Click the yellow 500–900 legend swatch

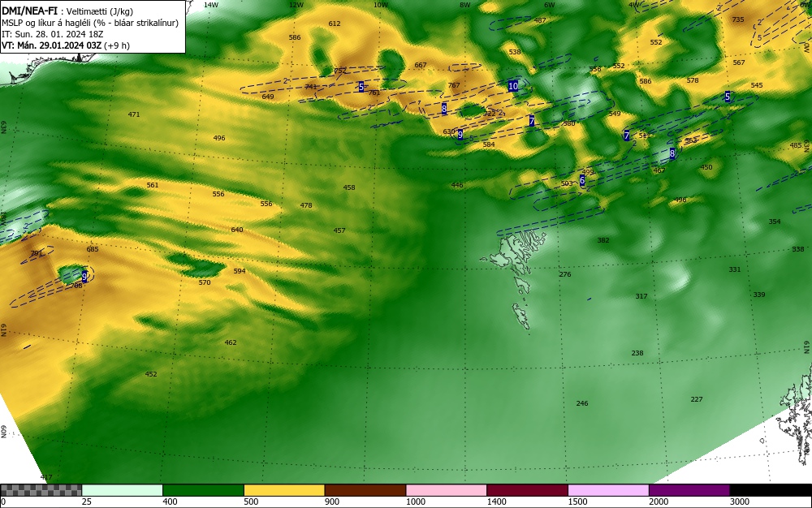coord(284,490)
